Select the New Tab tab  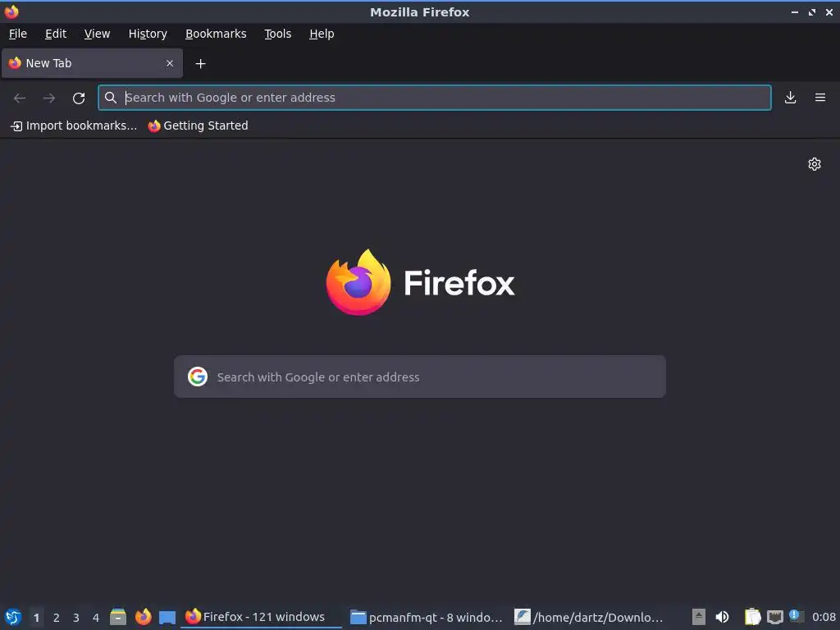point(92,63)
